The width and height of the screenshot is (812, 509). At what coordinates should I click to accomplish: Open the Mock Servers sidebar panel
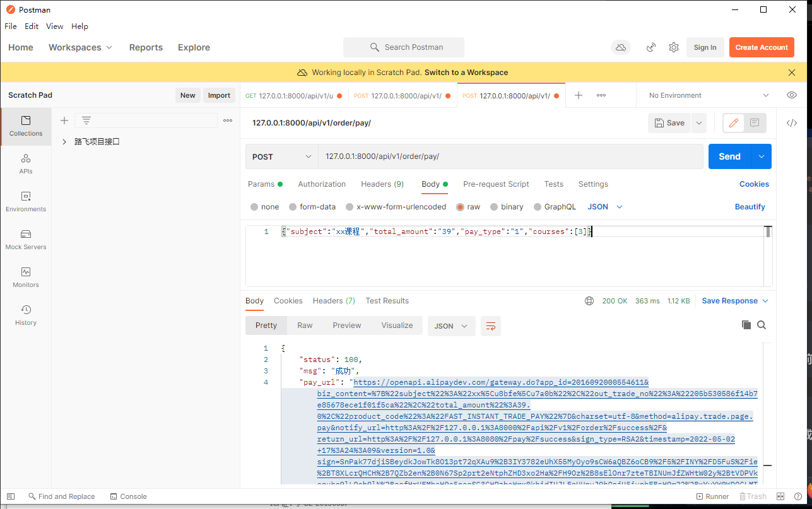pyautogui.click(x=26, y=240)
